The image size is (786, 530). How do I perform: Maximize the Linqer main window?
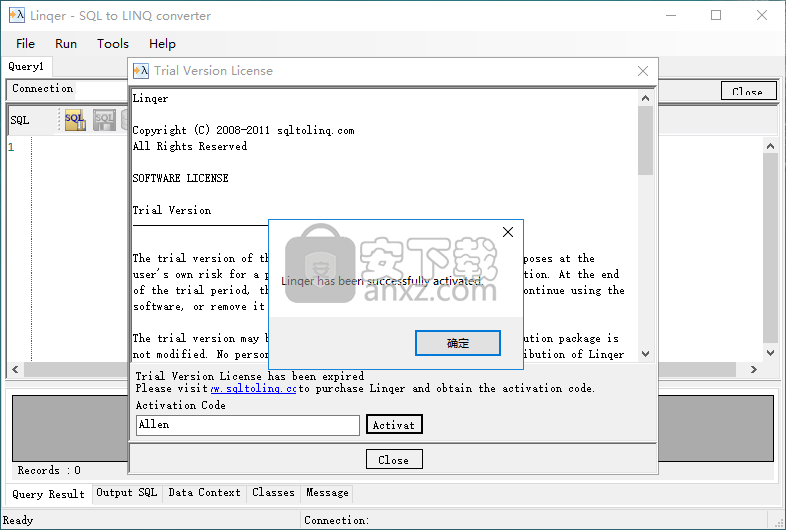716,16
